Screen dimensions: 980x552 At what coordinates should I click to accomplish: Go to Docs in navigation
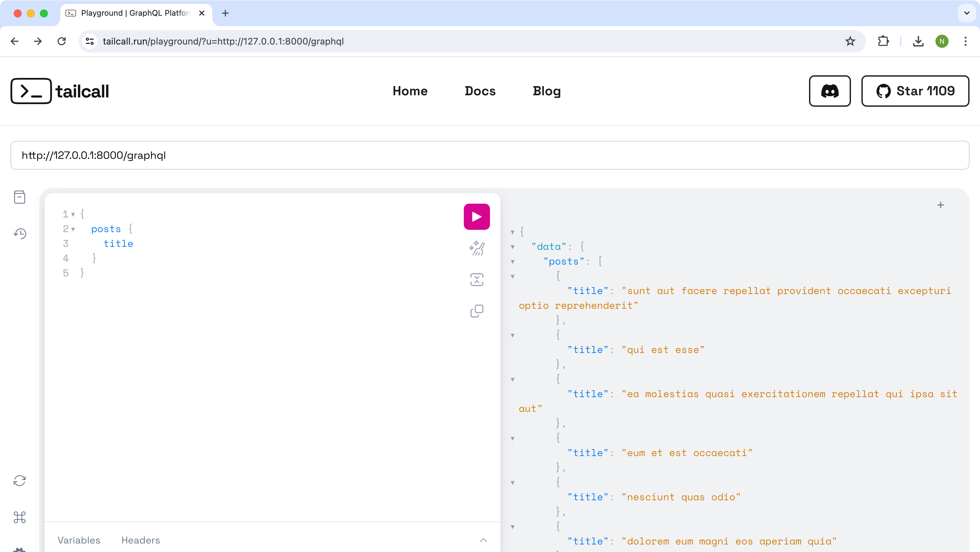click(x=480, y=91)
